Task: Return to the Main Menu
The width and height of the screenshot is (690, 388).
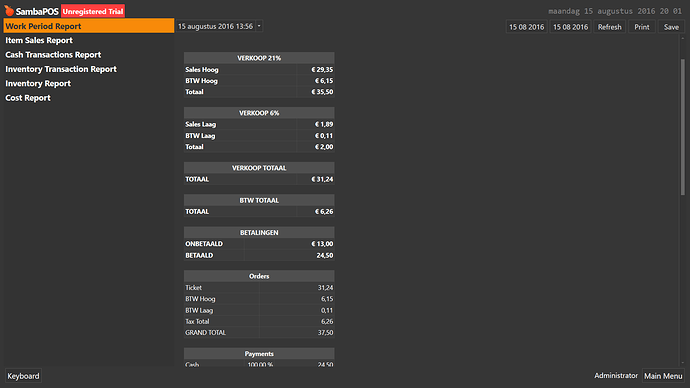Action: tap(663, 376)
